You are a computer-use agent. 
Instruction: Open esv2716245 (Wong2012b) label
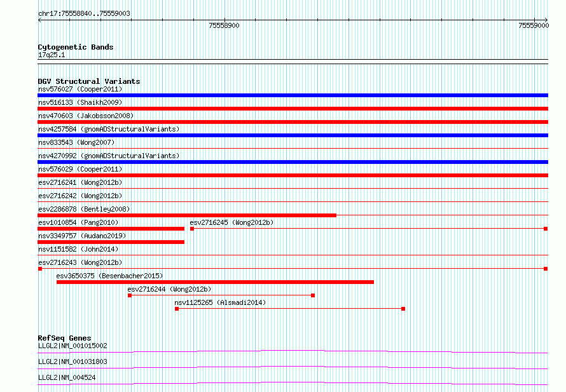[231, 222]
